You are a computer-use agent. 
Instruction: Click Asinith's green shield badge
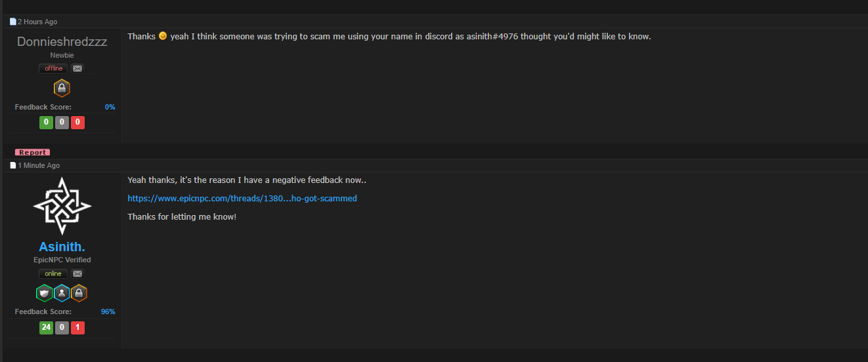[45, 293]
